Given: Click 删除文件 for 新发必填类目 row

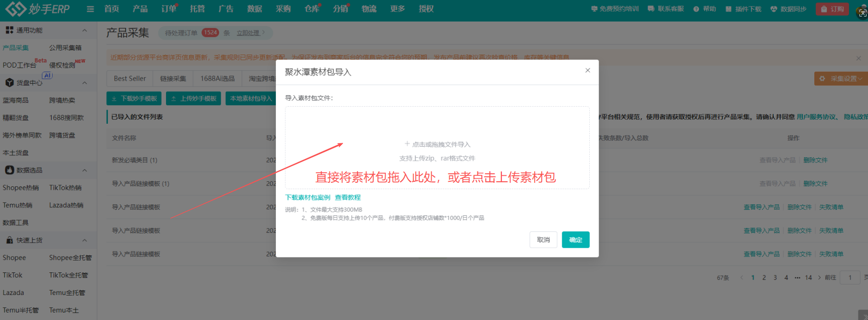Looking at the screenshot, I should (x=815, y=160).
